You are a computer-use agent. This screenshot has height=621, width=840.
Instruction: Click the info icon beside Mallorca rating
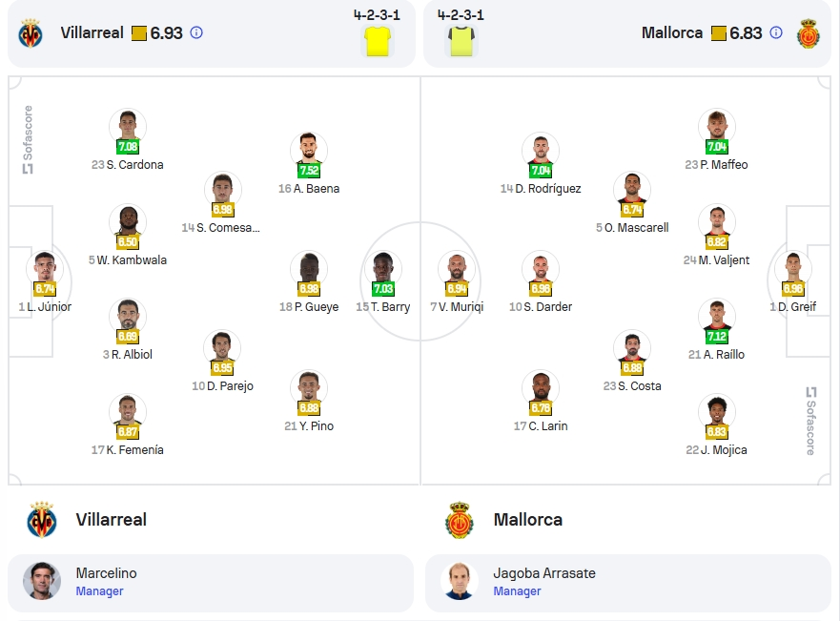[x=776, y=32]
